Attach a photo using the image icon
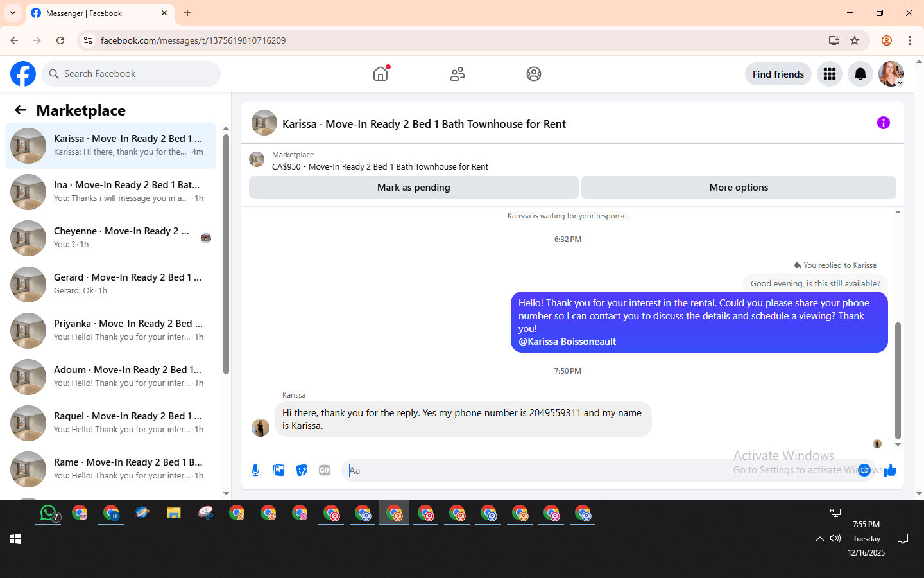Image resolution: width=924 pixels, height=578 pixels. 278,470
